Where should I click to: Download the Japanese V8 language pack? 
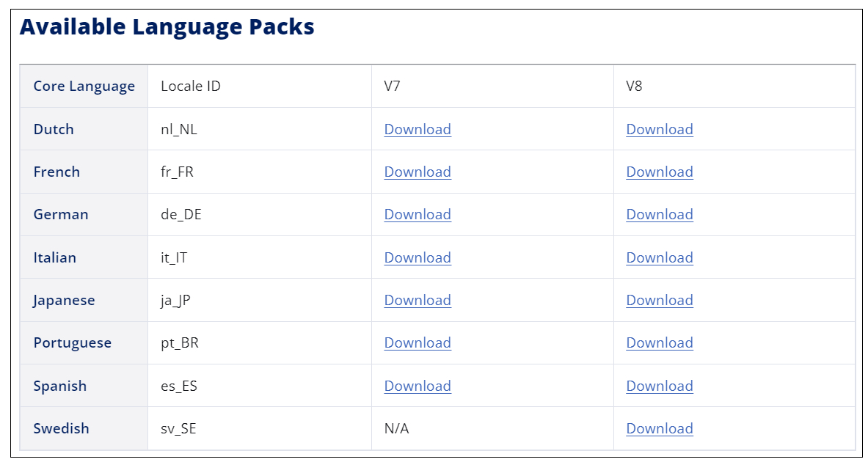click(x=659, y=300)
